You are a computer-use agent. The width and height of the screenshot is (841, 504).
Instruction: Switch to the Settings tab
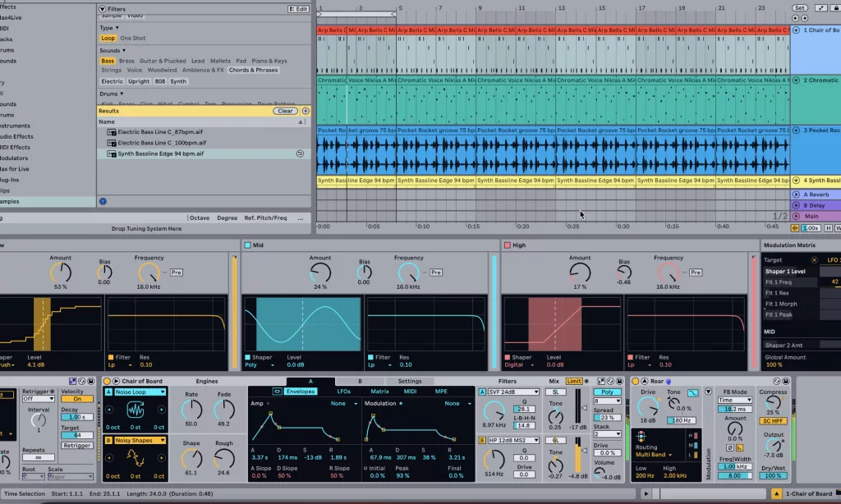409,381
